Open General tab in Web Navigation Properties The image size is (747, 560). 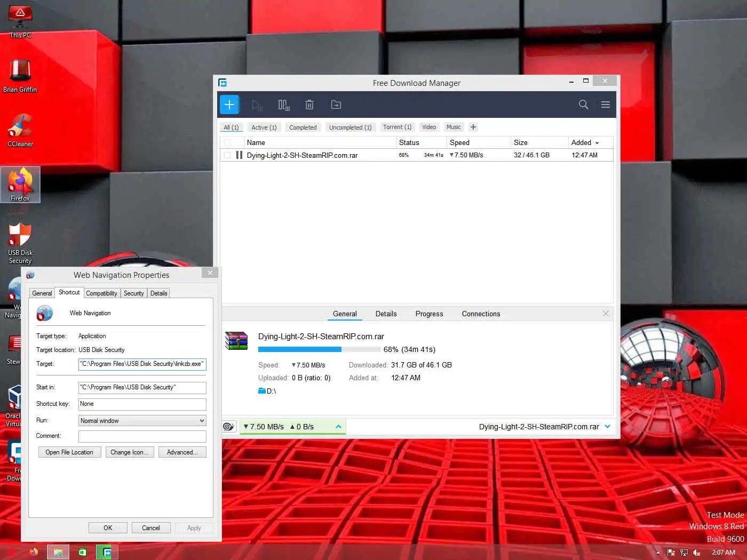[x=42, y=293]
